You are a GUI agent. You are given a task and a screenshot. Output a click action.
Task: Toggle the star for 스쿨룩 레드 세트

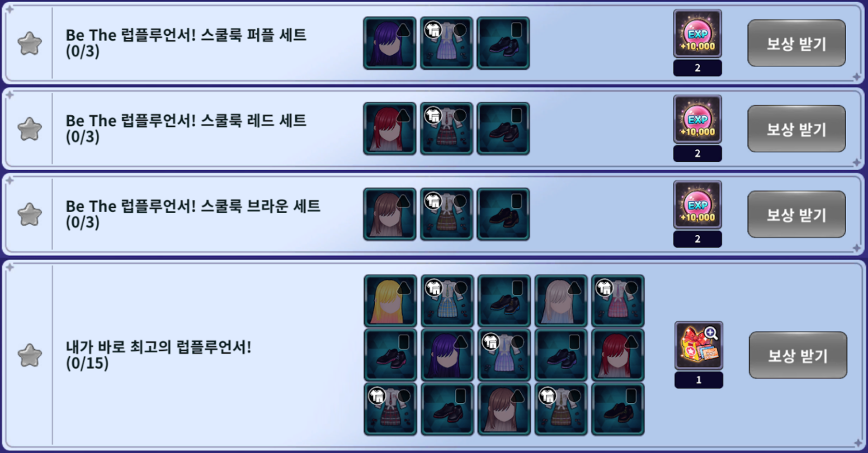tap(30, 129)
